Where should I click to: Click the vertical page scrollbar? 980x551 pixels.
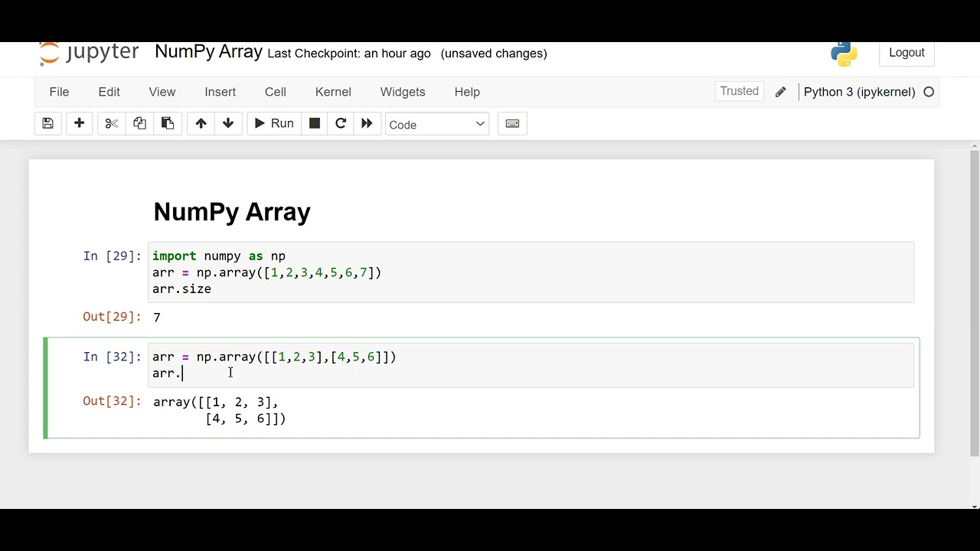[x=975, y=302]
